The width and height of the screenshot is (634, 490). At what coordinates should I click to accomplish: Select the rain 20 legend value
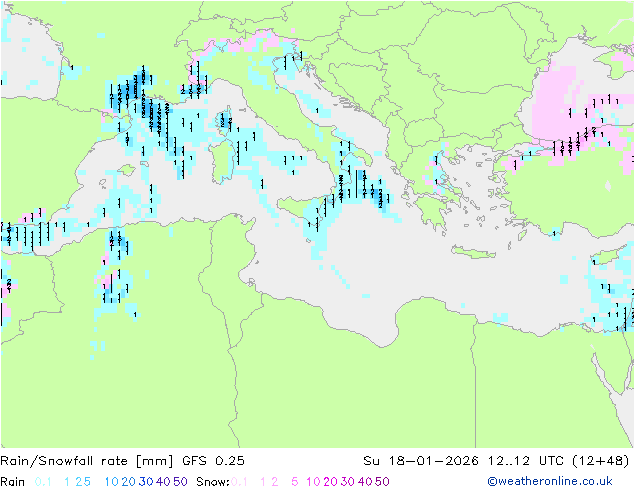pos(129,482)
